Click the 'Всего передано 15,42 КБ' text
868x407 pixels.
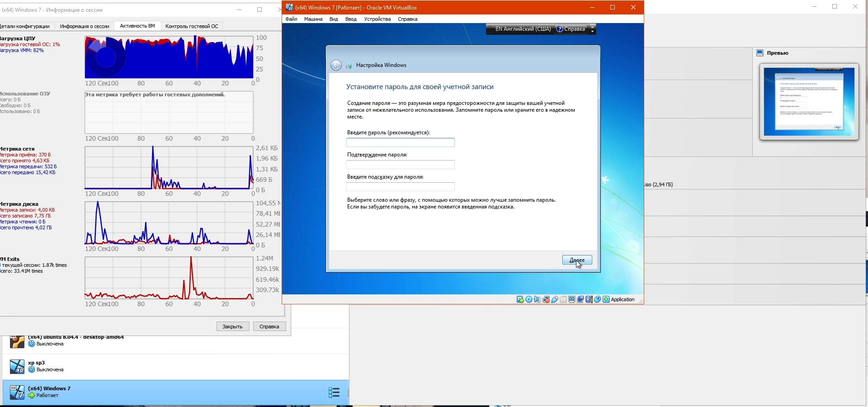[x=28, y=172]
